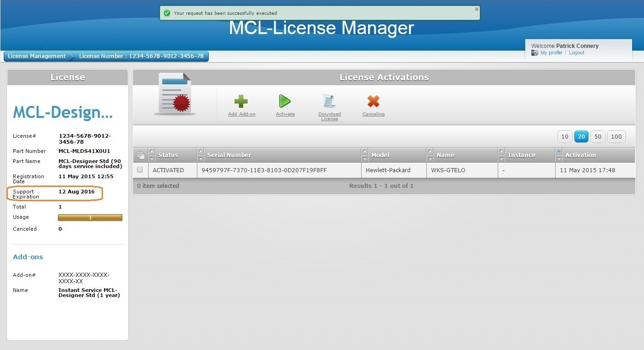This screenshot has width=644, height=350.
Task: Click the green checkmark in success message
Action: [x=167, y=13]
